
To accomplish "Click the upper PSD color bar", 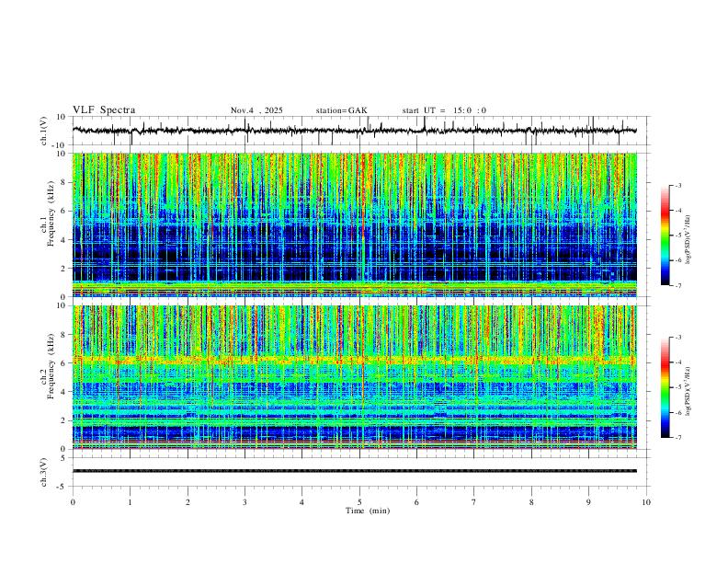I will click(x=665, y=235).
